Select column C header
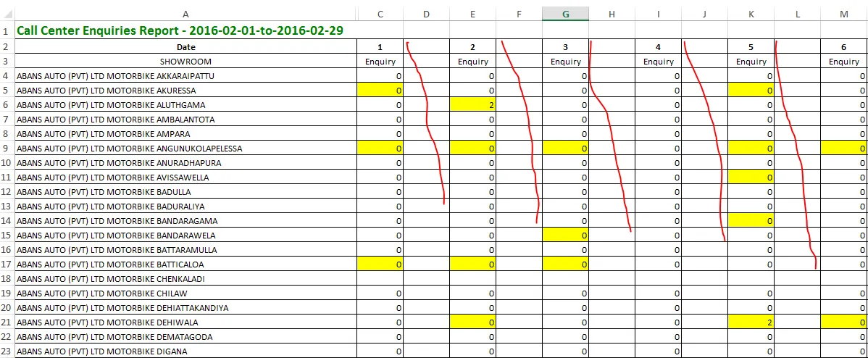868x358 pixels. click(380, 14)
